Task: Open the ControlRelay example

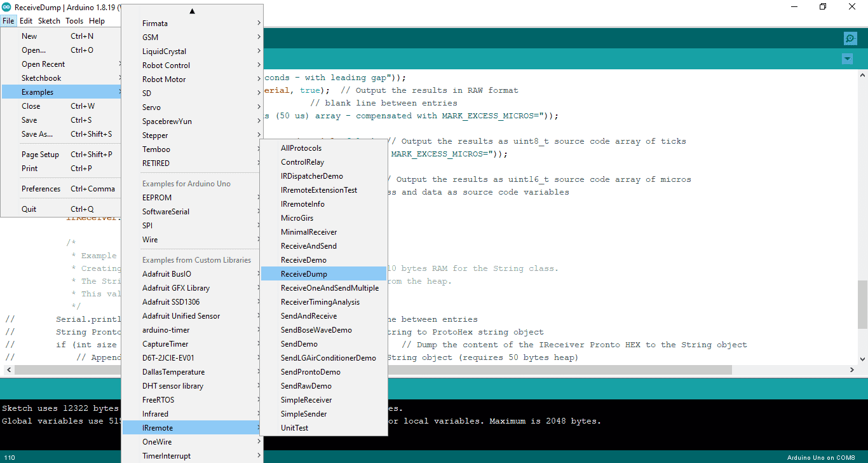Action: 324,162
